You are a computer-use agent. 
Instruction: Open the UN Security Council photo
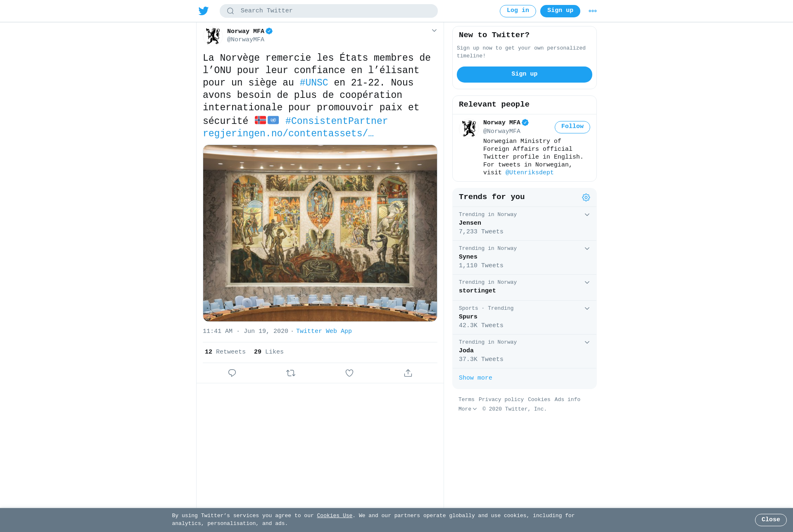[320, 233]
